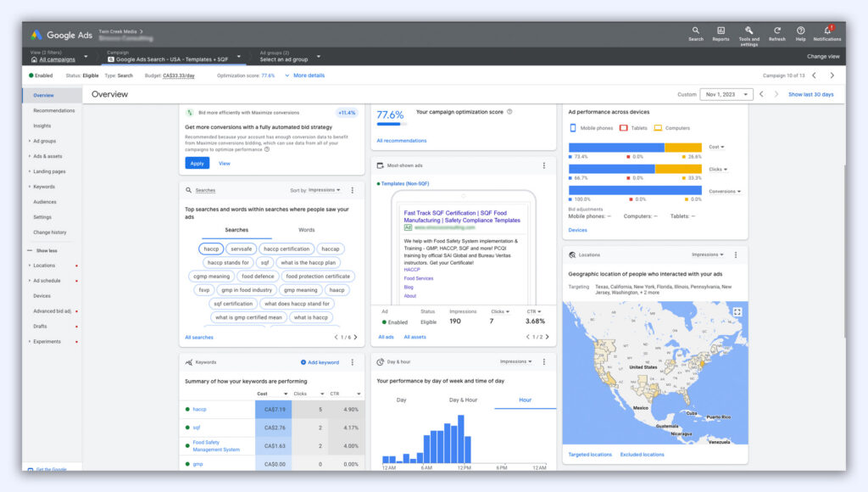Switch to the Day tab

(401, 400)
